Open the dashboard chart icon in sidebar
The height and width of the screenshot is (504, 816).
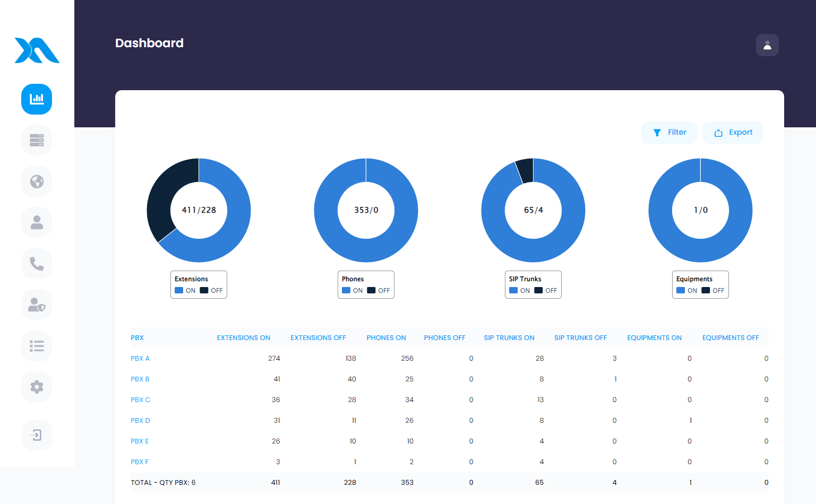pos(37,99)
